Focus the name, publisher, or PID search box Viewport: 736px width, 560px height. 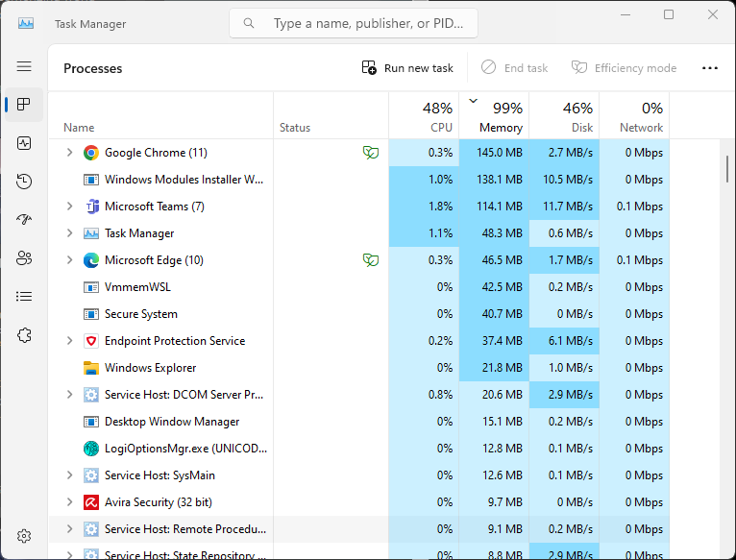click(x=354, y=23)
